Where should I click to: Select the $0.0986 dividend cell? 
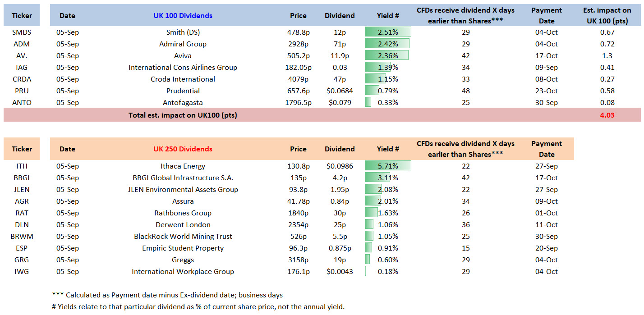click(x=340, y=166)
